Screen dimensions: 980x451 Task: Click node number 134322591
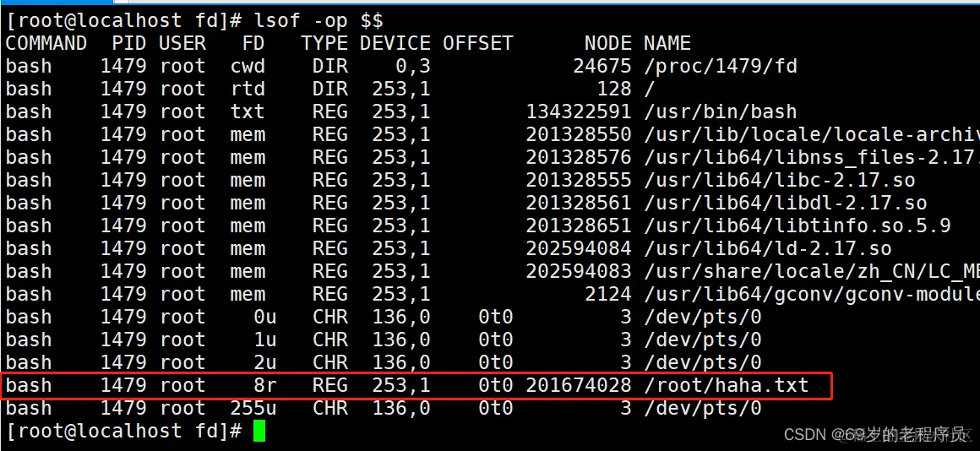click(x=578, y=111)
